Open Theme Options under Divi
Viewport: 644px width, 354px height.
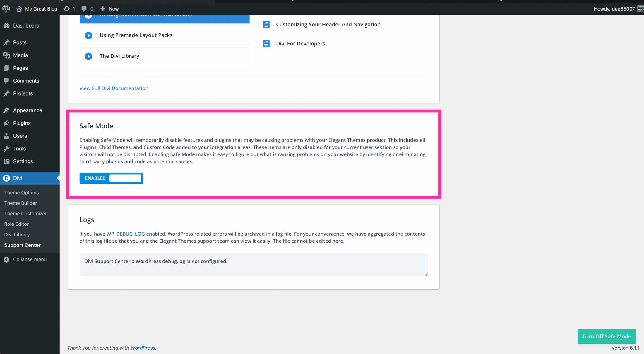click(x=21, y=192)
